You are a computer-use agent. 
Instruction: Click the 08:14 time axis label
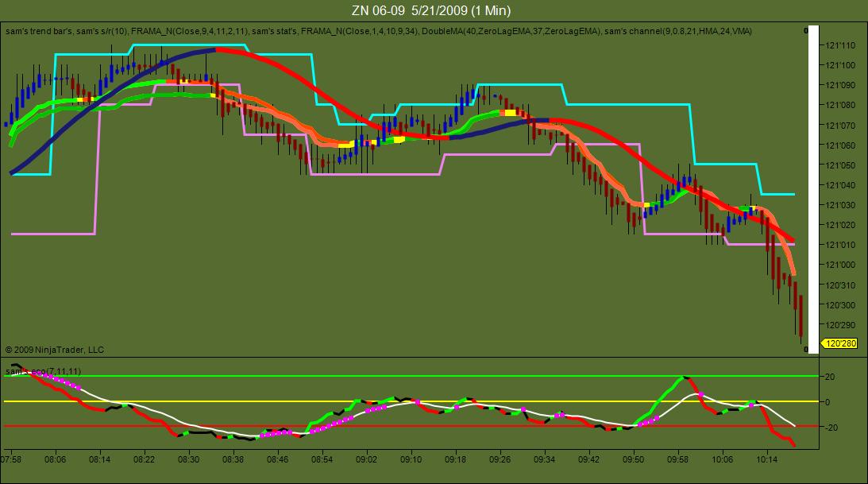99,459
